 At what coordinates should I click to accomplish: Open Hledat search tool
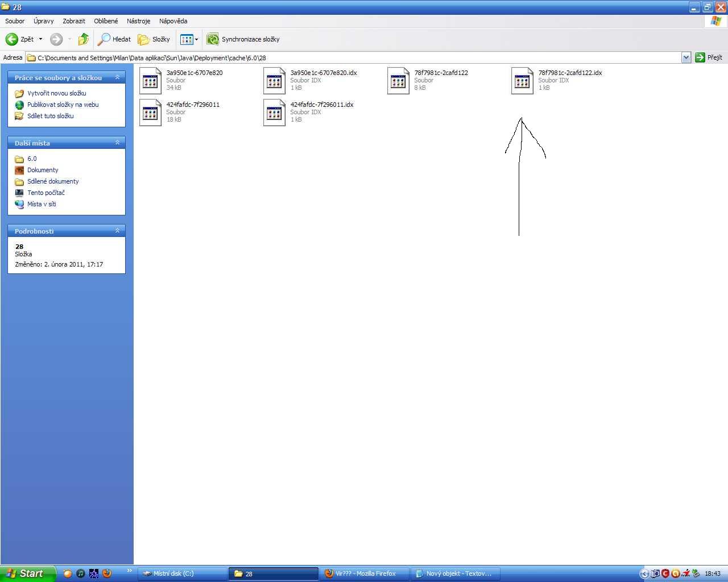(114, 39)
